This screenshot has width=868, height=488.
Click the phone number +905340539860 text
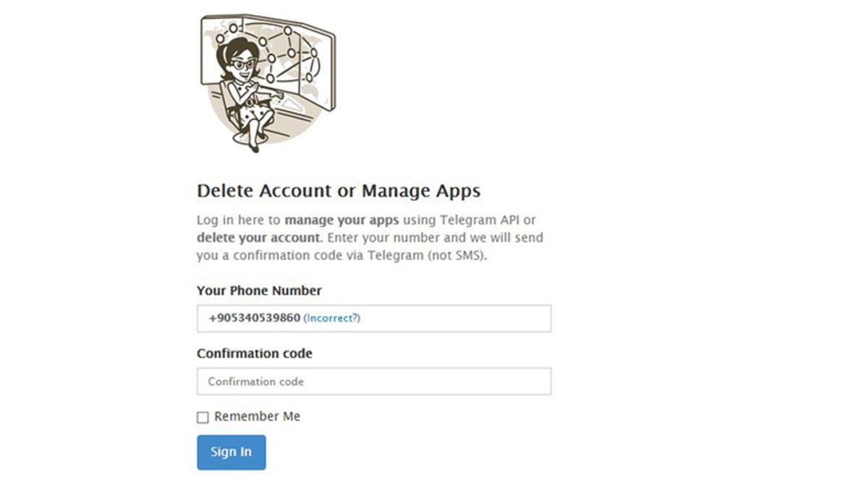(x=254, y=318)
